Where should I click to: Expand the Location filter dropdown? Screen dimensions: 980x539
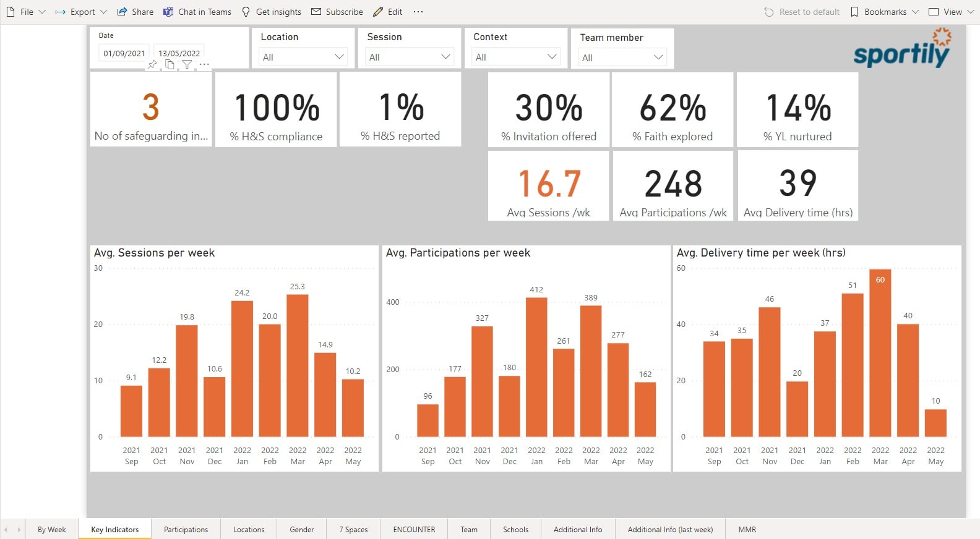click(303, 57)
